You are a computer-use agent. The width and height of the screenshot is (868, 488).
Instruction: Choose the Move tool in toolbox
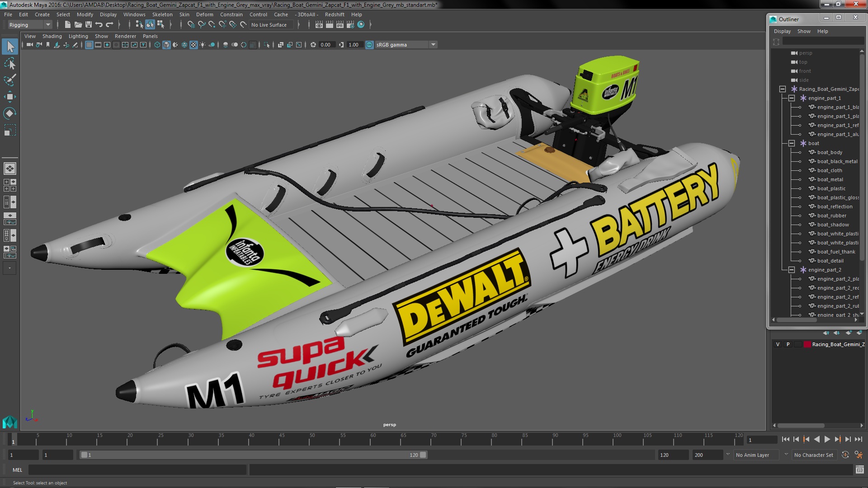[10, 97]
